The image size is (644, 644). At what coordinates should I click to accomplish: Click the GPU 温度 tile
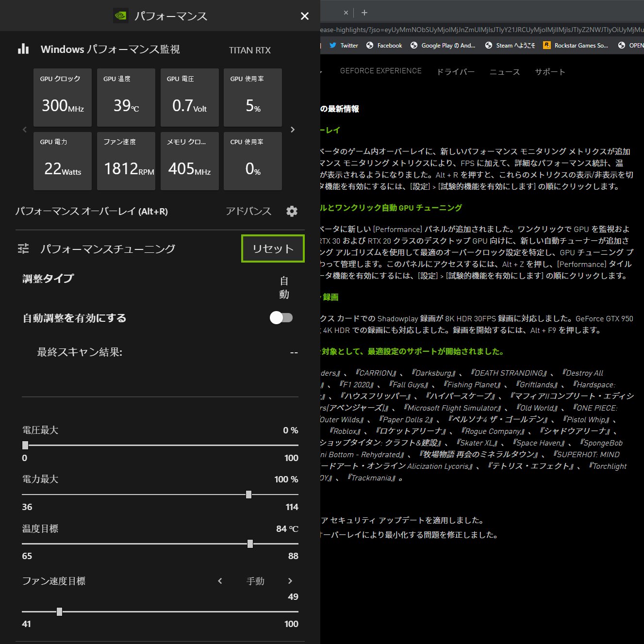click(x=126, y=98)
